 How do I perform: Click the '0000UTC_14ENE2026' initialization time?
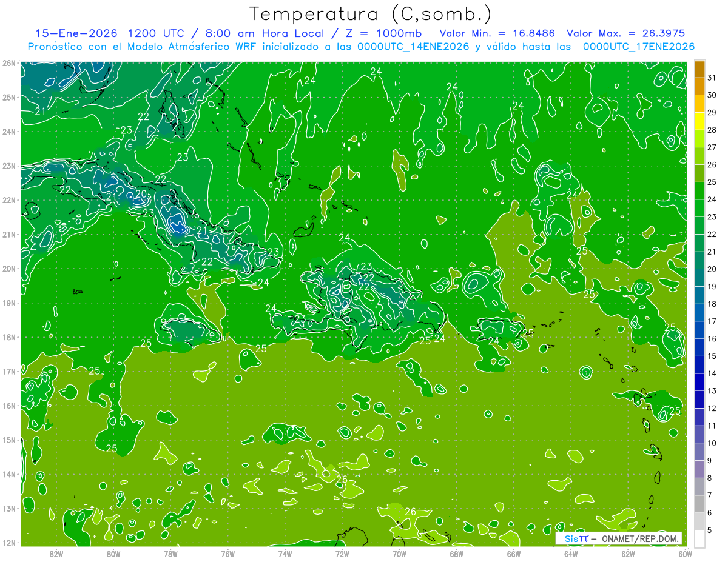click(413, 47)
